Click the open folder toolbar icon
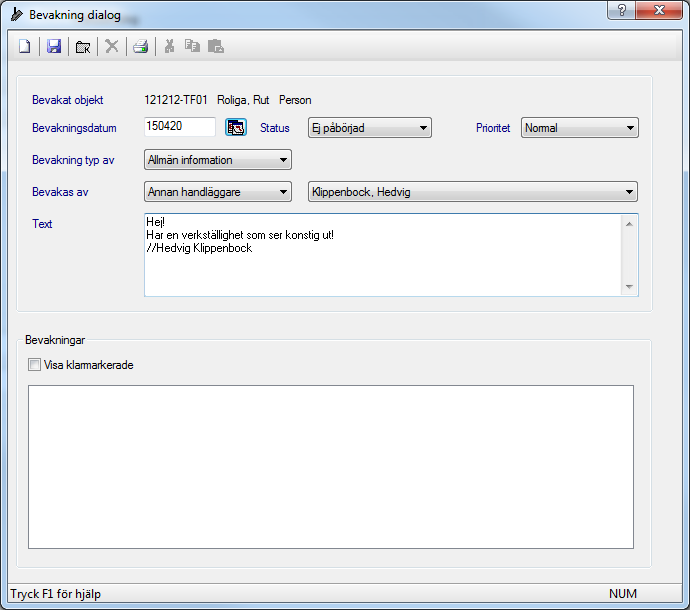The width and height of the screenshot is (690, 610). (x=83, y=46)
